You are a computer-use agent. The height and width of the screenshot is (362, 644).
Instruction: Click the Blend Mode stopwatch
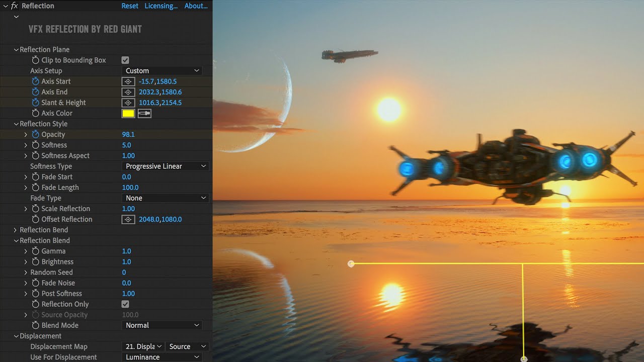coord(35,325)
